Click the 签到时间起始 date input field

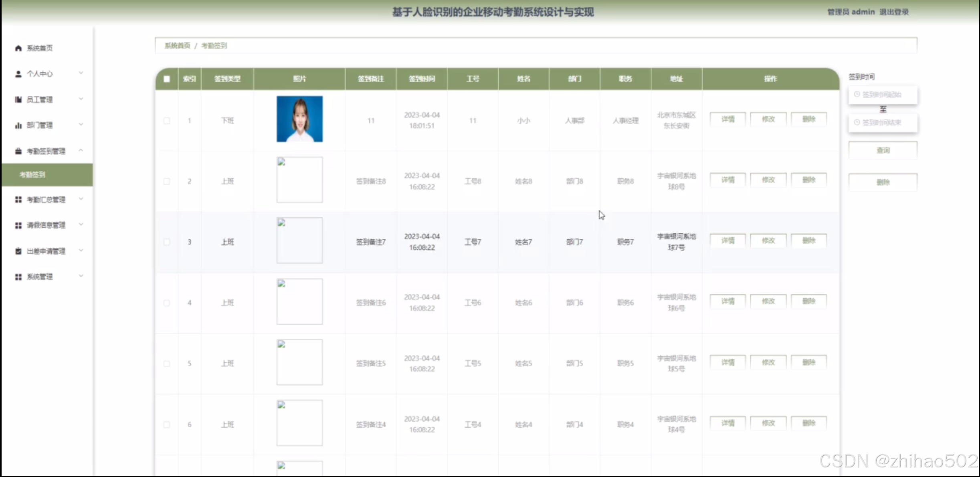click(883, 95)
